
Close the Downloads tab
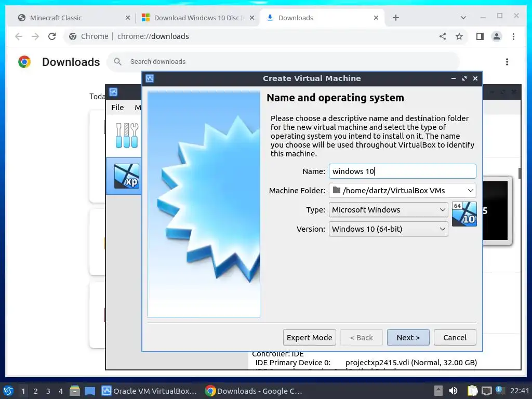pos(376,18)
